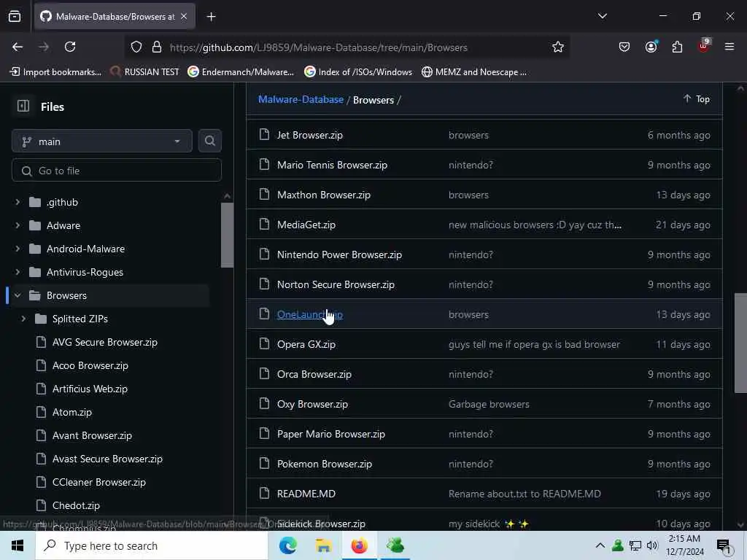Show hidden system tray icons
This screenshot has height=560, width=747.
pos(600,545)
